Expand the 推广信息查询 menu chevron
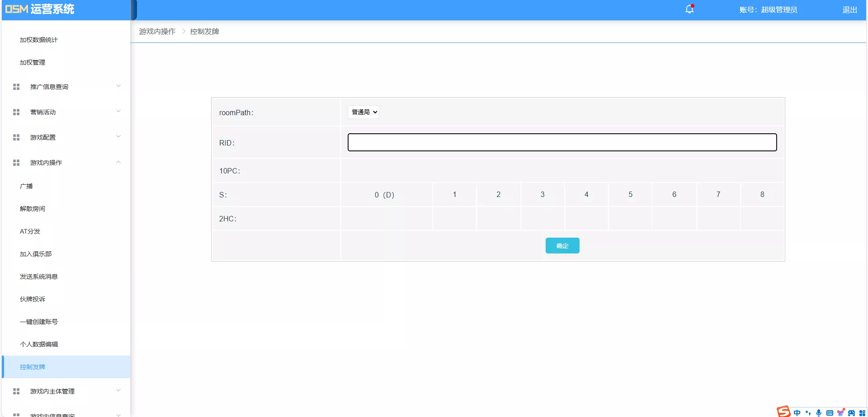This screenshot has width=868, height=417. click(x=118, y=86)
